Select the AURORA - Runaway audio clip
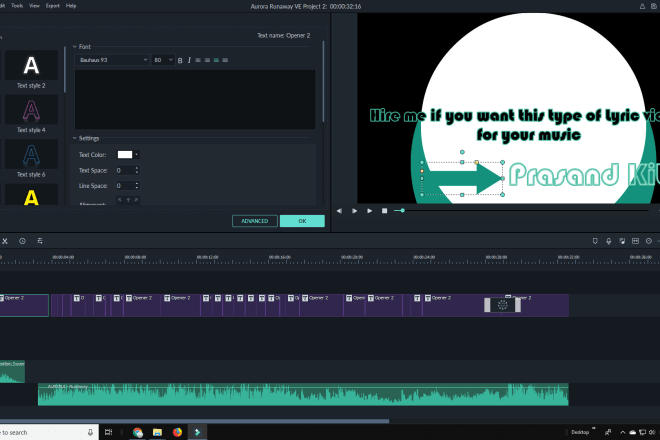This screenshot has height=440, width=660. pyautogui.click(x=303, y=395)
